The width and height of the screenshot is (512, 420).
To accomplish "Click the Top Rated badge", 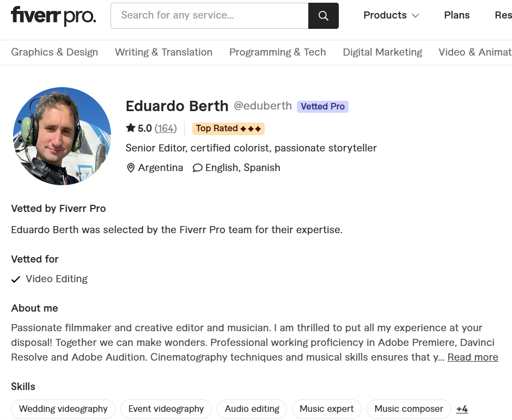I will pyautogui.click(x=228, y=129).
